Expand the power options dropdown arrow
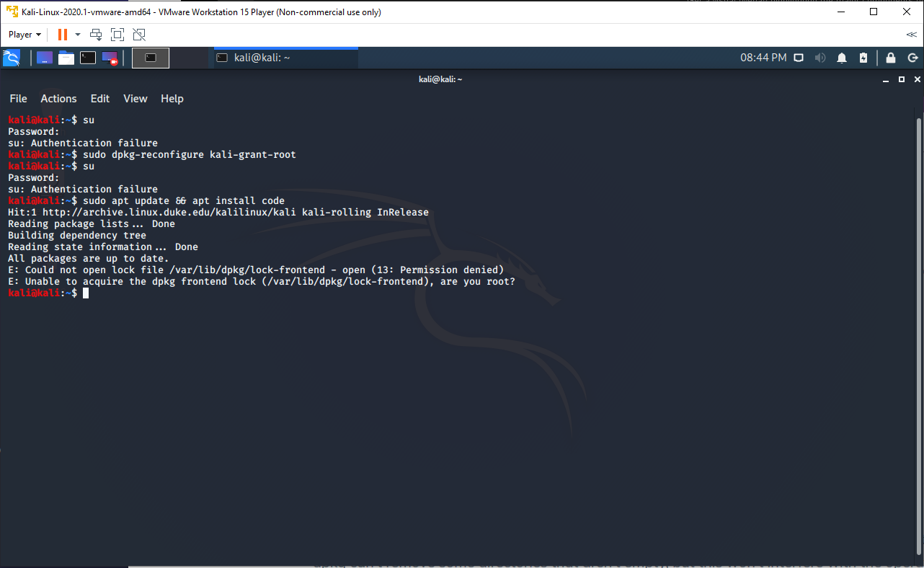This screenshot has width=924, height=568. [78, 35]
